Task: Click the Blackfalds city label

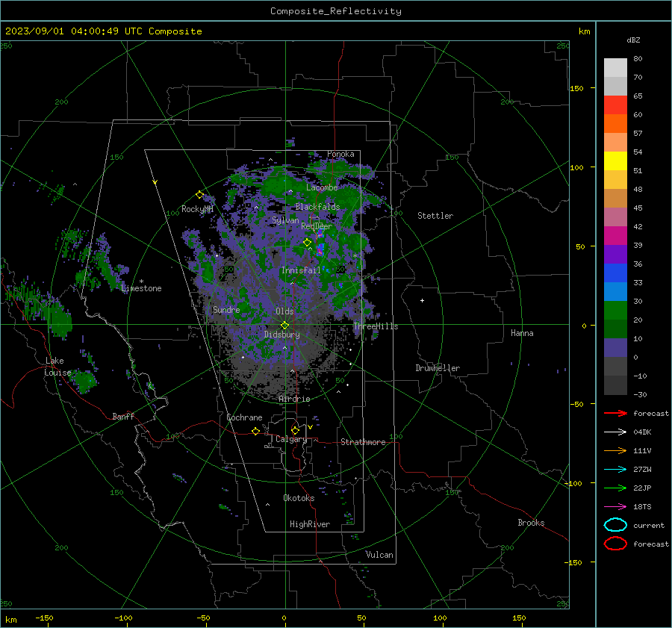Action: pos(317,207)
